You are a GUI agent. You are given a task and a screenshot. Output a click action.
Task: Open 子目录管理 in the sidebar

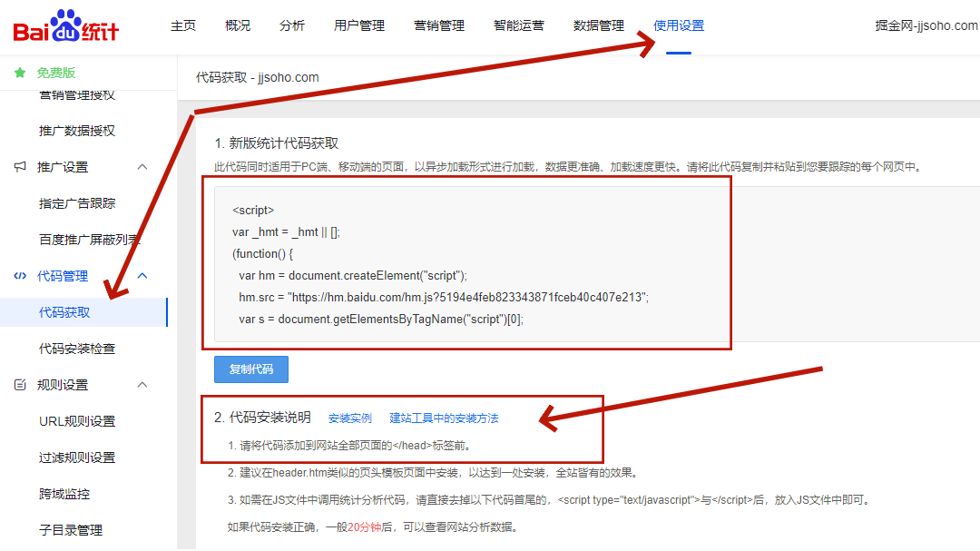pos(71,530)
